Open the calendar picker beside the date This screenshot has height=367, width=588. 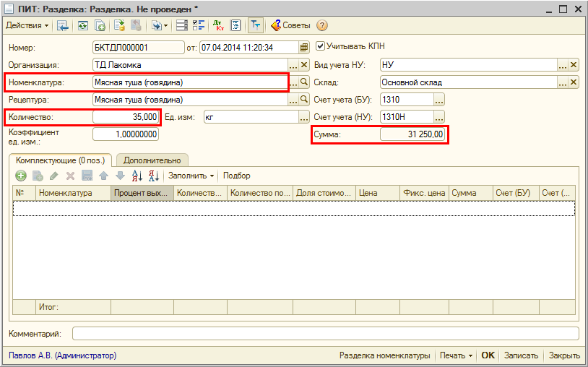(x=304, y=47)
